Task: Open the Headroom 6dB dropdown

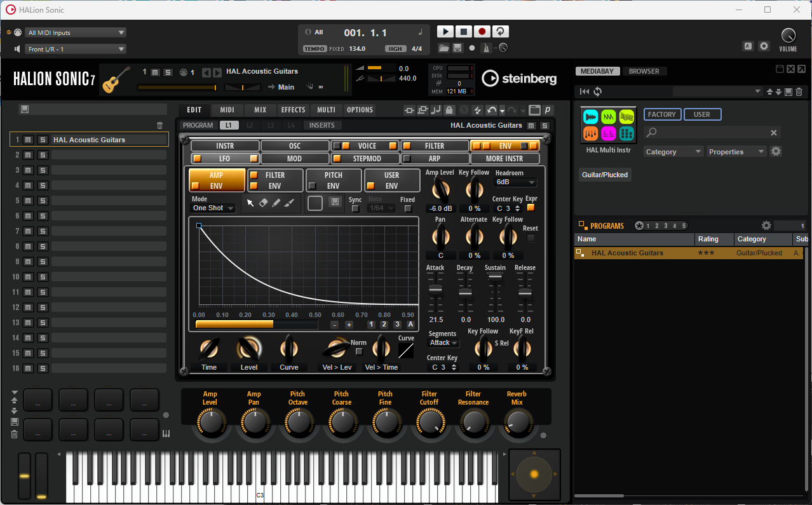Action: point(515,182)
